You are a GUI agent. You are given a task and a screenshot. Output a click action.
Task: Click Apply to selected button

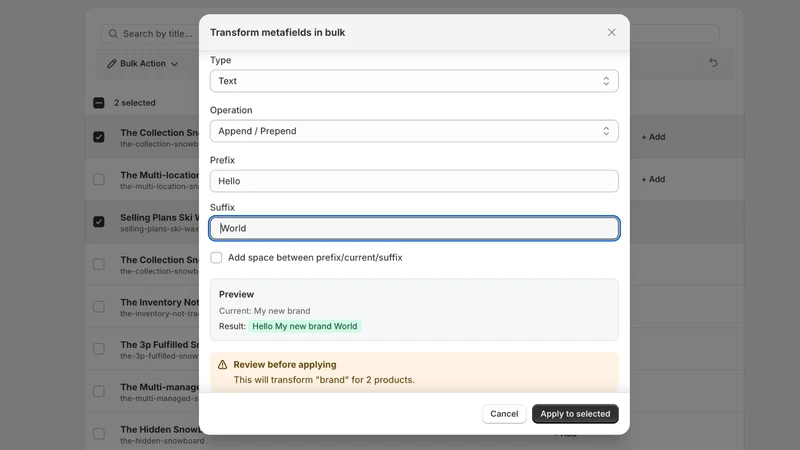coord(575,414)
